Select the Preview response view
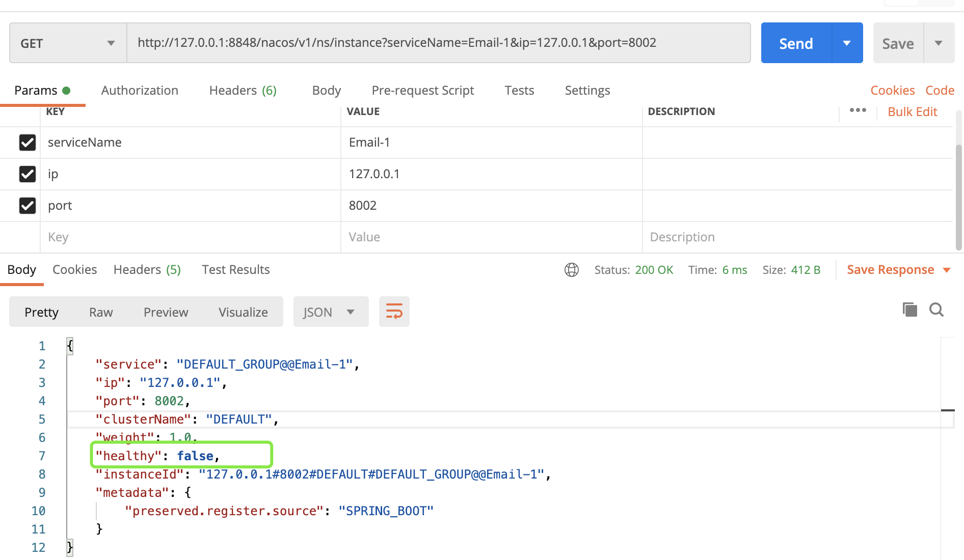The height and width of the screenshot is (560, 964). point(166,312)
